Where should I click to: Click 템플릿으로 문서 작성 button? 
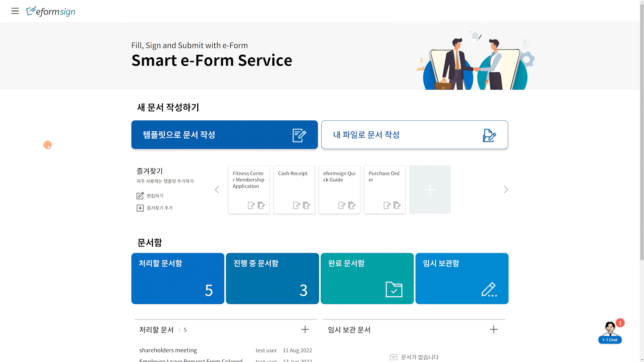point(224,135)
